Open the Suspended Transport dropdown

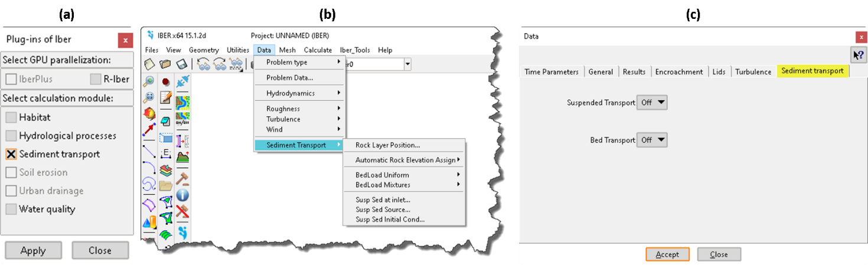652,103
